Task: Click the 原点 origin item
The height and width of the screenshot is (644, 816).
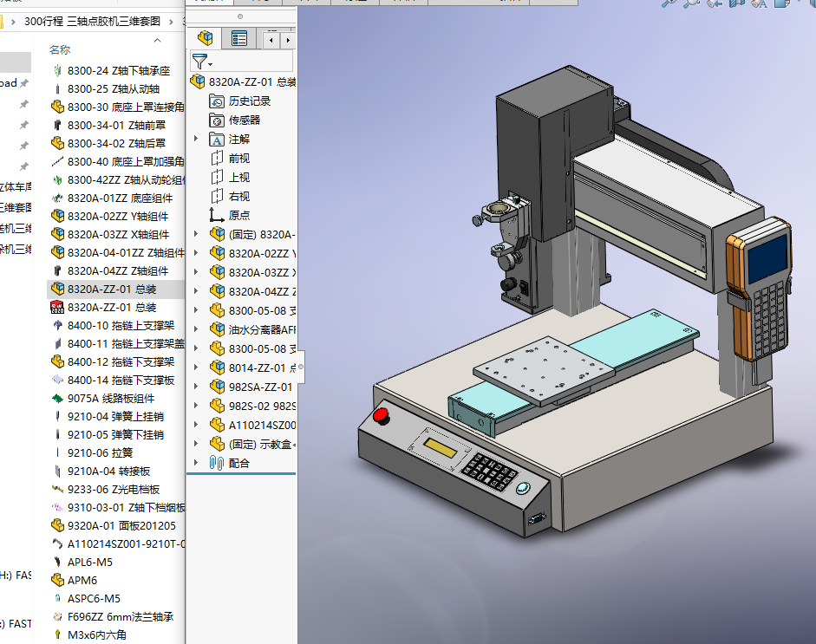Action: pyautogui.click(x=238, y=216)
